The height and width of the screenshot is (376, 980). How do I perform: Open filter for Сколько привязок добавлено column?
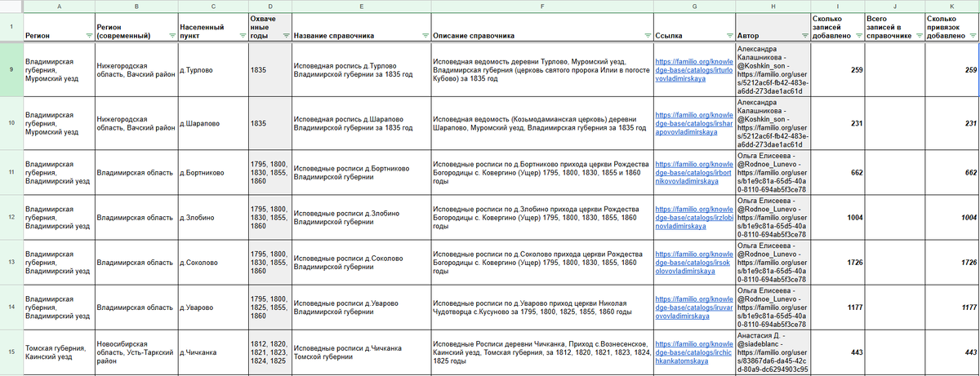click(x=973, y=36)
